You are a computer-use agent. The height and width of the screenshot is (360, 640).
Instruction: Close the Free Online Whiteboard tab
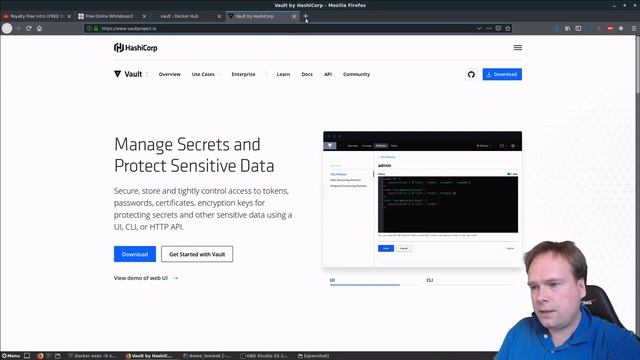click(x=144, y=16)
